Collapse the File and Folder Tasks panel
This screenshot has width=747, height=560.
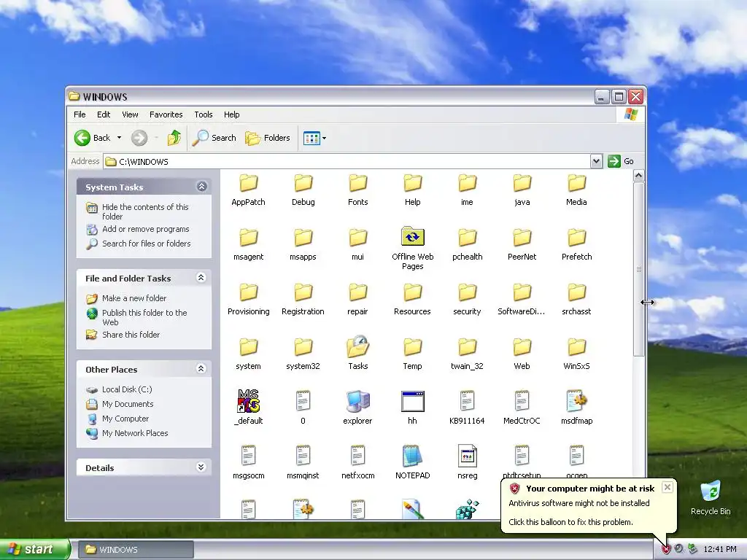(x=201, y=278)
